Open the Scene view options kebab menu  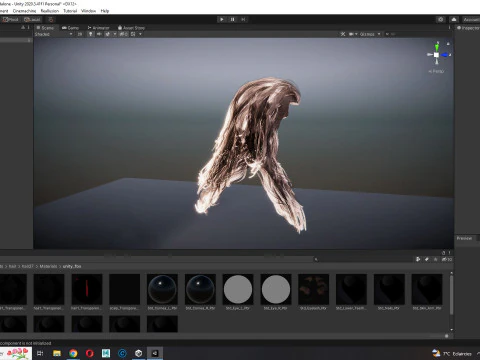[449, 28]
